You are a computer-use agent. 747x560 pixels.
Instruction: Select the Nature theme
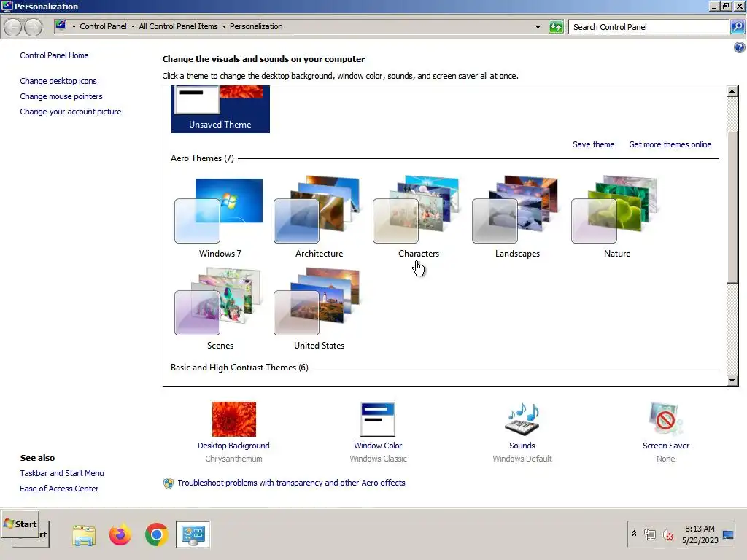pos(616,218)
